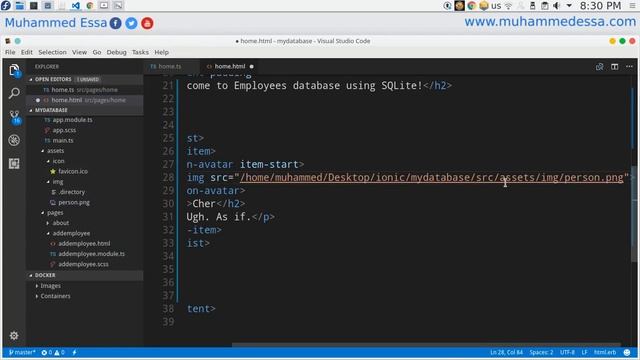Image resolution: width=640 pixels, height=360 pixels.
Task: Click the Facebook icon next to Muhammed Essa
Action: [x=116, y=23]
